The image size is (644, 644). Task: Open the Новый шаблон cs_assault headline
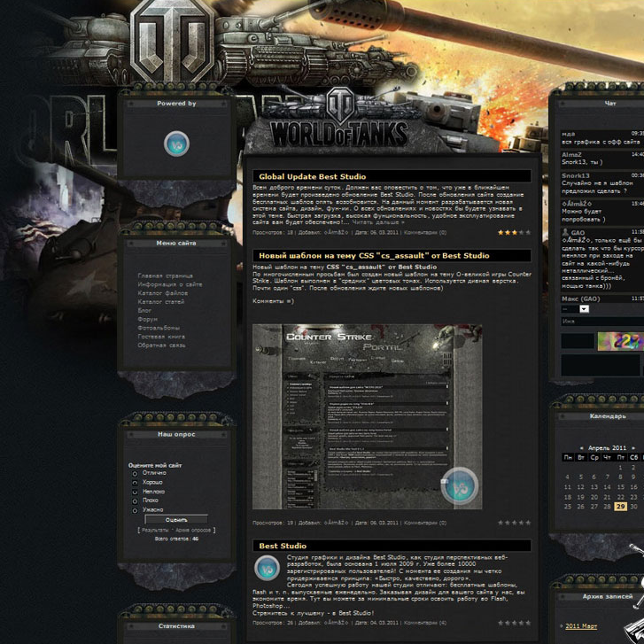coord(374,255)
